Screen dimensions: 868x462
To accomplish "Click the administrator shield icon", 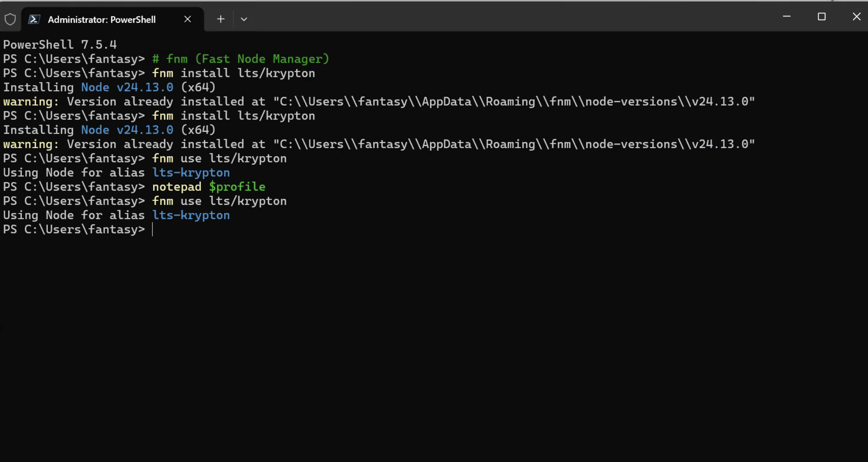I will pyautogui.click(x=10, y=19).
